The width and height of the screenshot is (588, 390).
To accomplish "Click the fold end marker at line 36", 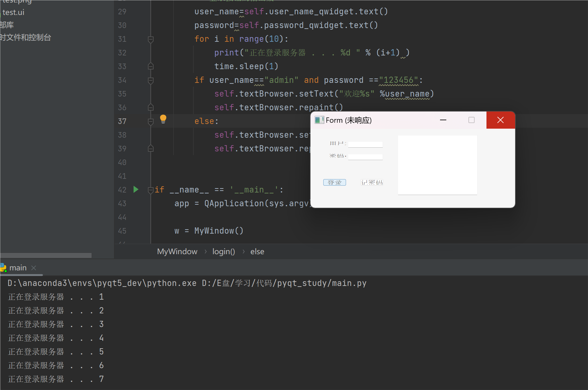I will [x=151, y=107].
